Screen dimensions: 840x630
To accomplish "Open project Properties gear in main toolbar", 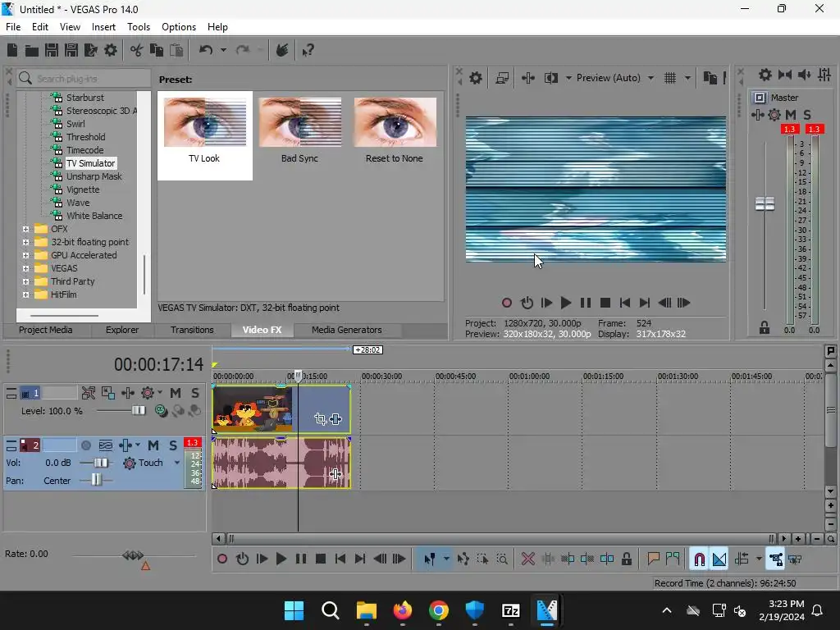I will (x=111, y=50).
